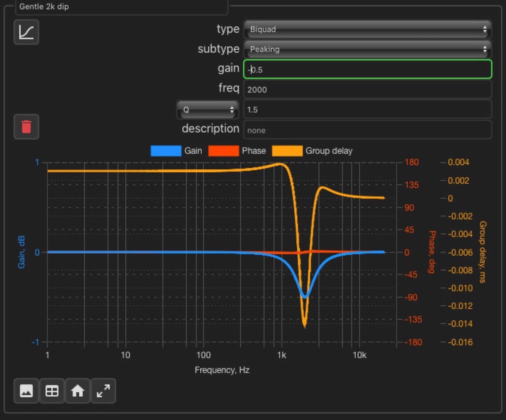The height and width of the screenshot is (420, 506).
Task: Click the Gain, dB axis title
Action: 22,252
